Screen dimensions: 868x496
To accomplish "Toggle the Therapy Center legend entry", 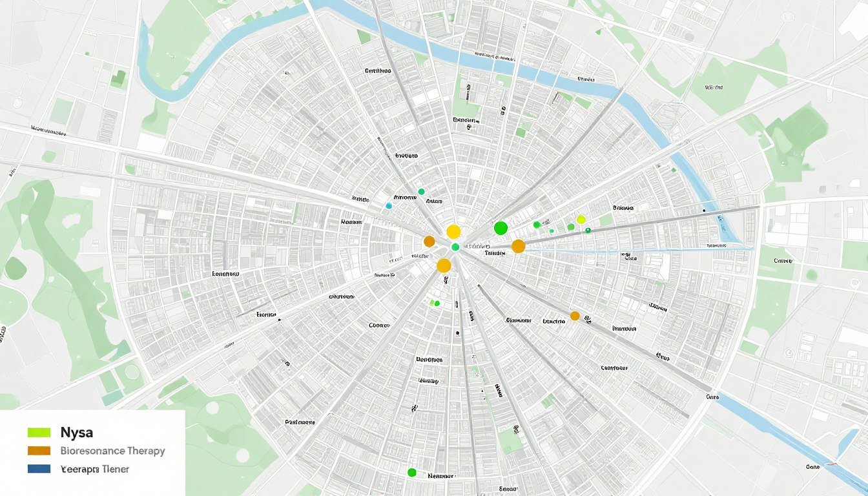I will tap(95, 469).
